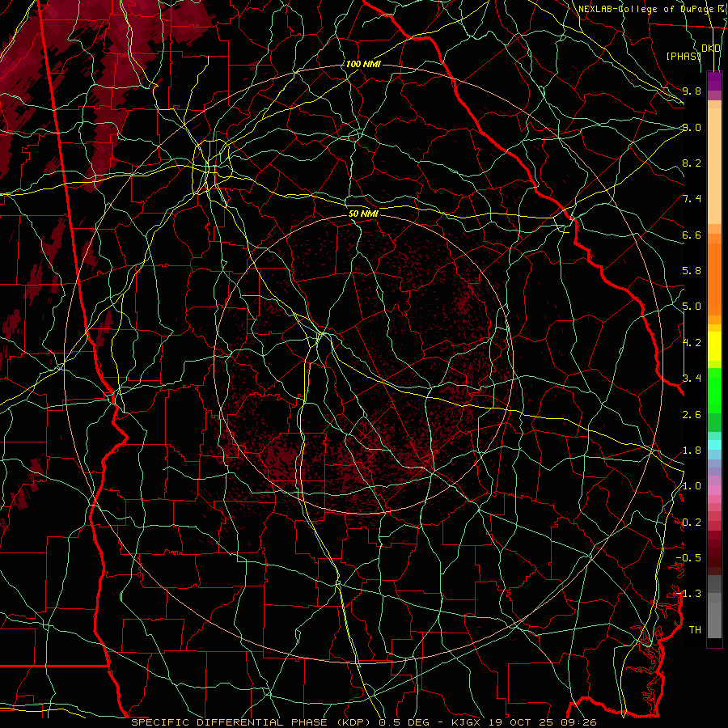Click the "9.8" value on the scale
The height and width of the screenshot is (728, 728).
[x=692, y=91]
